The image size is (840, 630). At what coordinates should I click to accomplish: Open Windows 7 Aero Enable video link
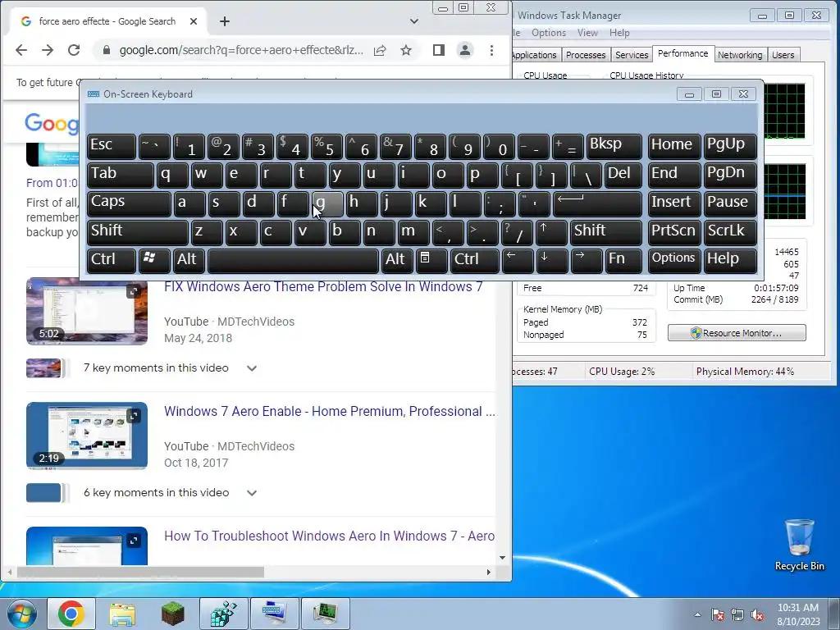click(330, 412)
